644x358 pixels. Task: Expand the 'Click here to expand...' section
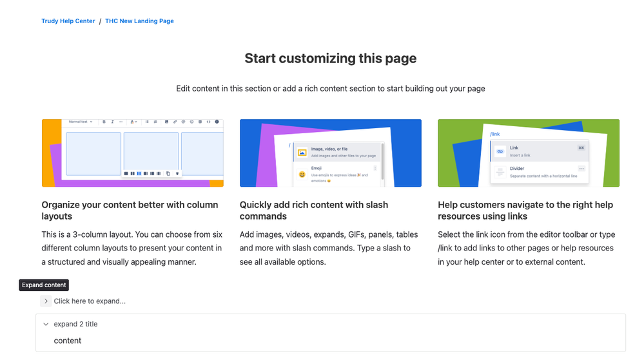pos(46,301)
